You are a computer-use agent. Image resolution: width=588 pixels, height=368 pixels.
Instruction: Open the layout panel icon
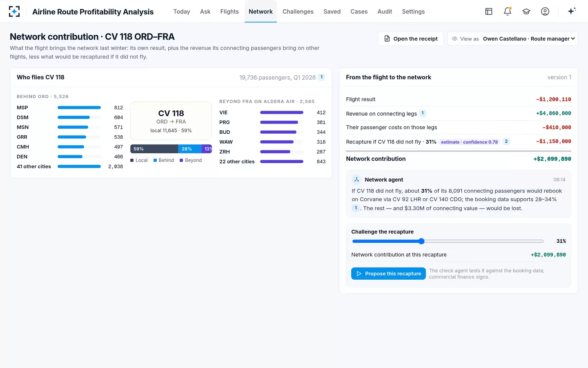(x=489, y=11)
